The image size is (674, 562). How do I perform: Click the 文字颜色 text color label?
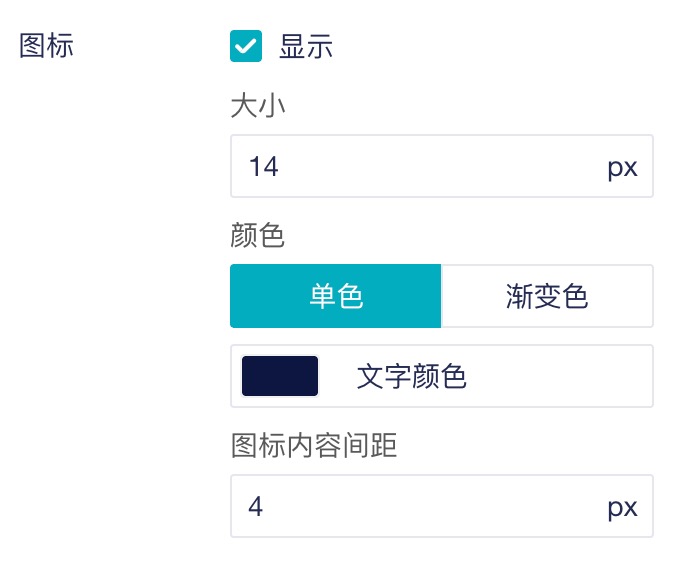pyautogui.click(x=411, y=377)
